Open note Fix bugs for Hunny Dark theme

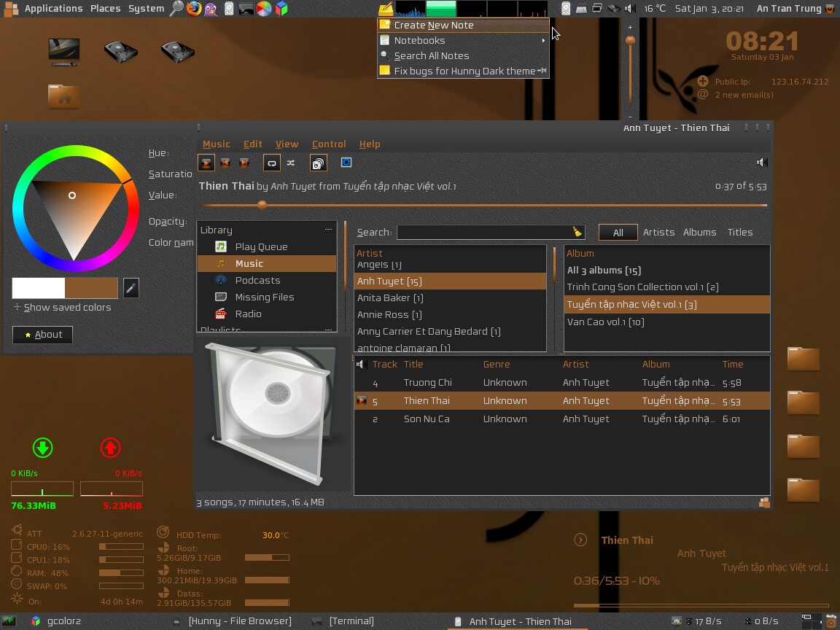(x=464, y=71)
